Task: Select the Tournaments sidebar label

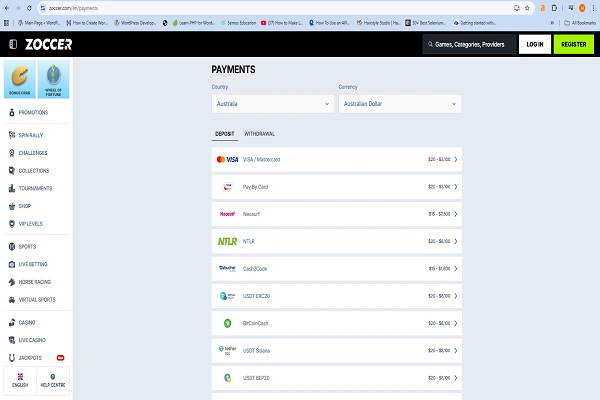Action: [35, 188]
